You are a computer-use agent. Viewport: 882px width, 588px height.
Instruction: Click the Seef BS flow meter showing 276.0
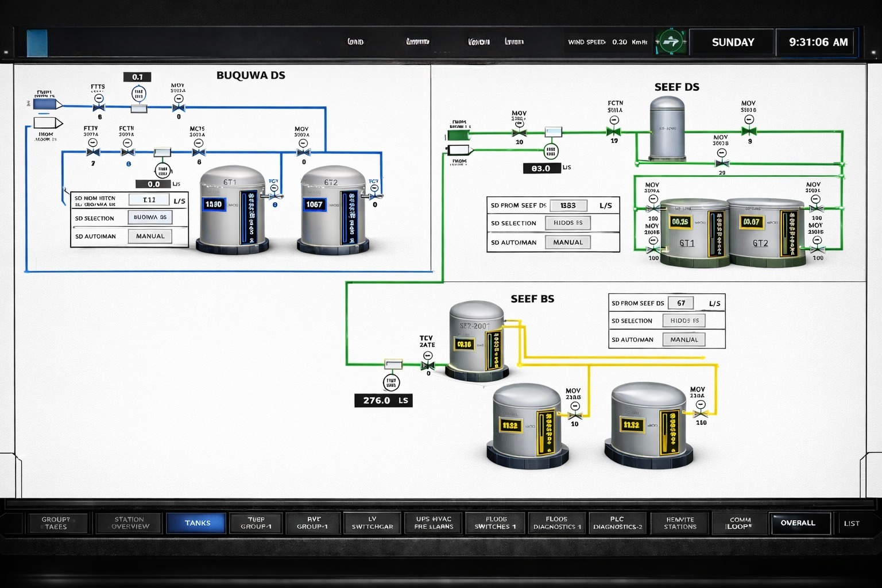[391, 382]
